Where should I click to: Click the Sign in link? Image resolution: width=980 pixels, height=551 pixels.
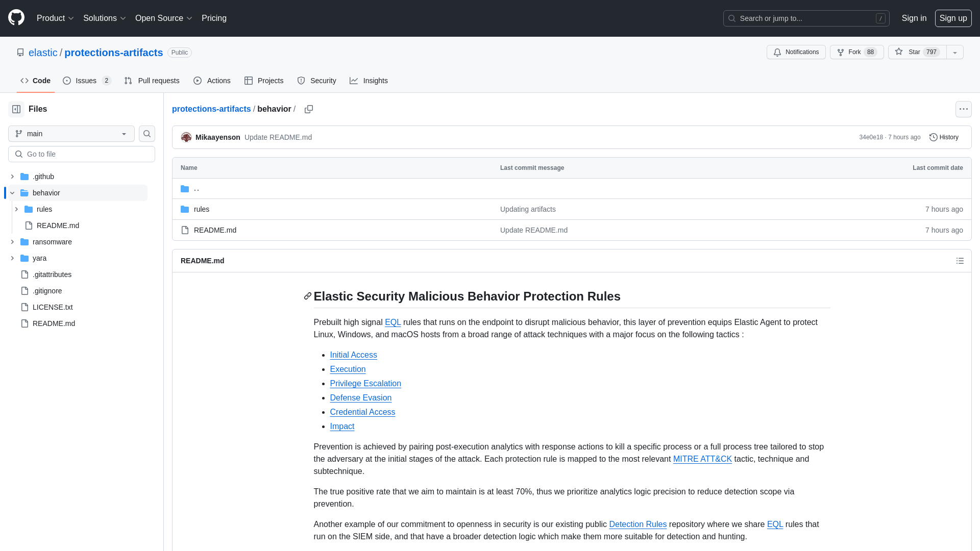point(914,18)
